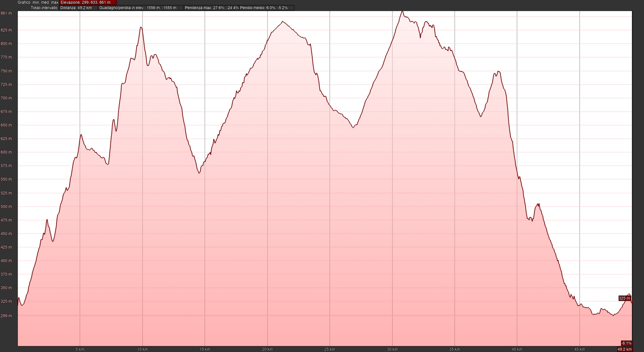The height and width of the screenshot is (352, 644).
Task: Click the 30 km axis label
Action: pos(392,349)
